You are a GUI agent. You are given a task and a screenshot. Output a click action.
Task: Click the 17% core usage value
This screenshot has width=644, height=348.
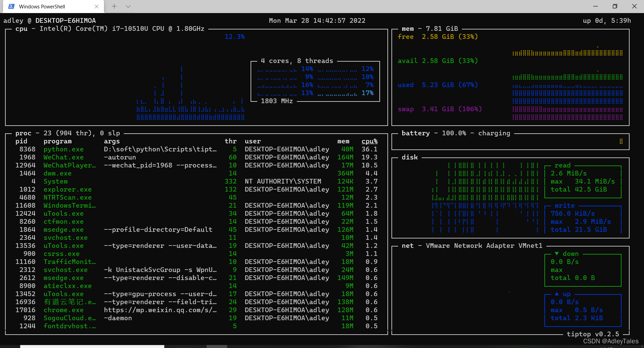coord(368,93)
